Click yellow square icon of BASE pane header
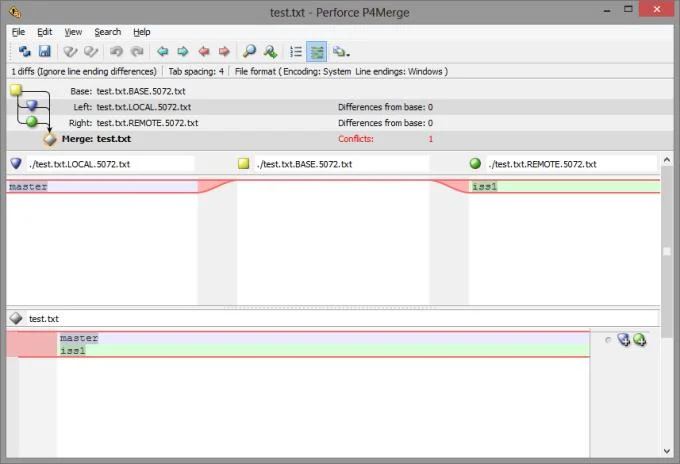 244,163
